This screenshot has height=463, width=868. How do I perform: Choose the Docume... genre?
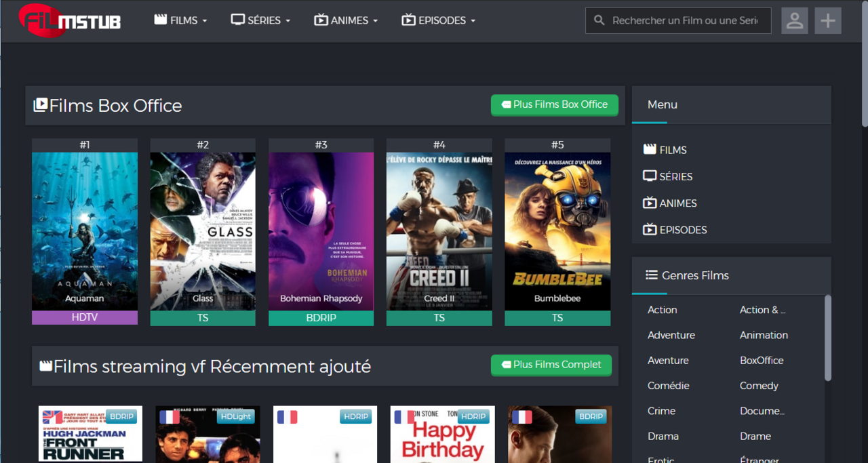[x=762, y=411]
